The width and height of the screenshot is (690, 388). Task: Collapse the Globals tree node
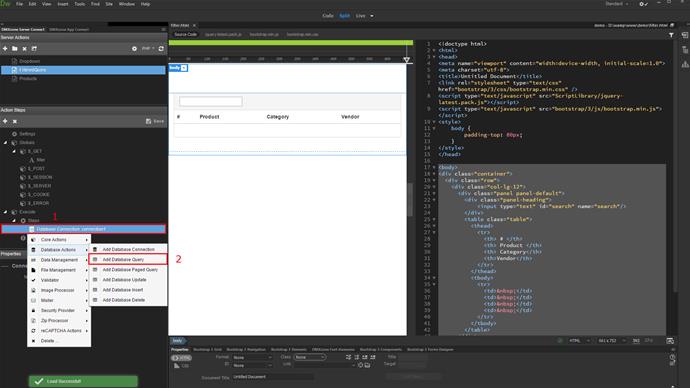click(6, 143)
